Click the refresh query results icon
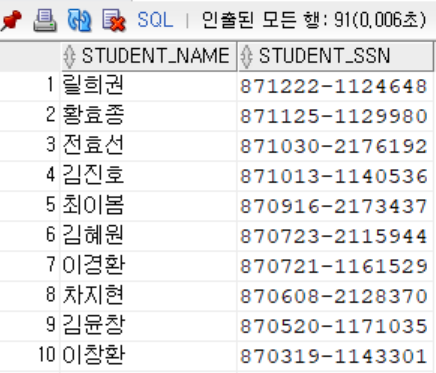Viewport: 436px width, 373px height. [79, 20]
